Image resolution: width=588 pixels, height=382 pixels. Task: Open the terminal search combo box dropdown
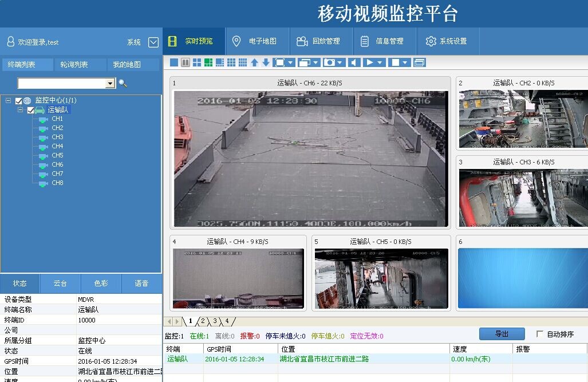tap(111, 83)
